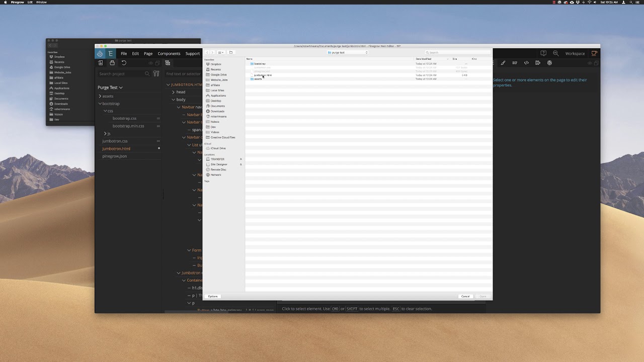
Task: Open the Components menu
Action: coord(169,54)
